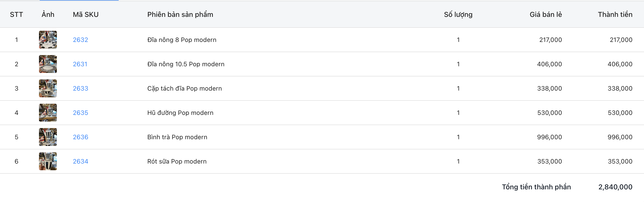
Task: Click the Phiên bản sản phẩm column header
Action: tap(180, 14)
